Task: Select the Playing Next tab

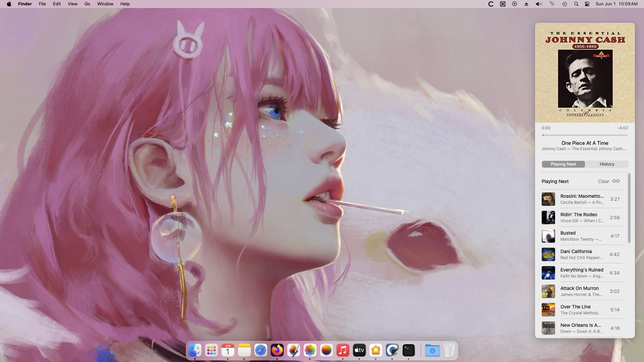Action: pos(563,164)
